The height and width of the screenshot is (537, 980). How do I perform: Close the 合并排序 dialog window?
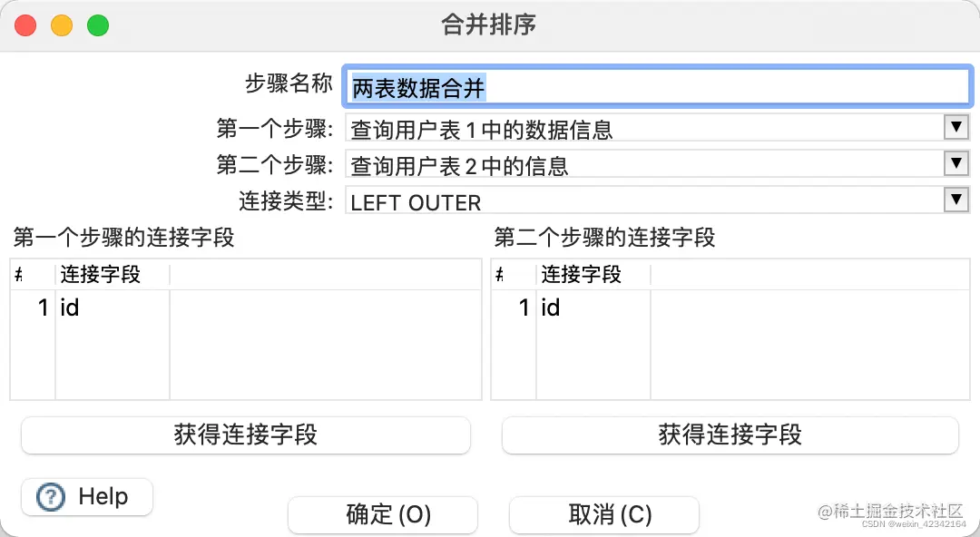[25, 25]
